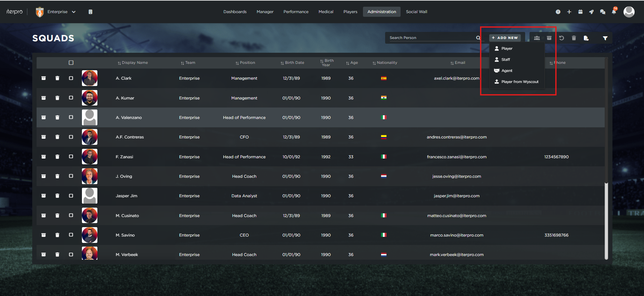
Task: Sort the table by Display Name
Action: [133, 63]
